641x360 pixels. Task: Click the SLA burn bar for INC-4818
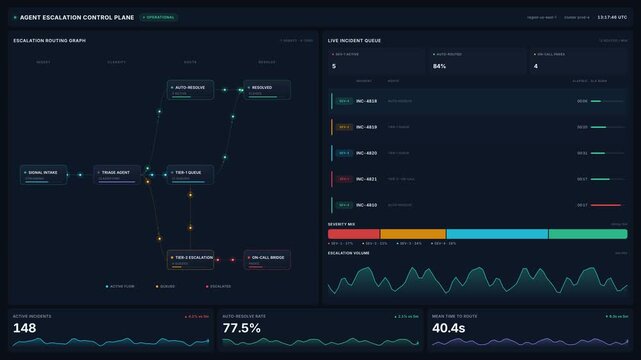[x=607, y=101]
